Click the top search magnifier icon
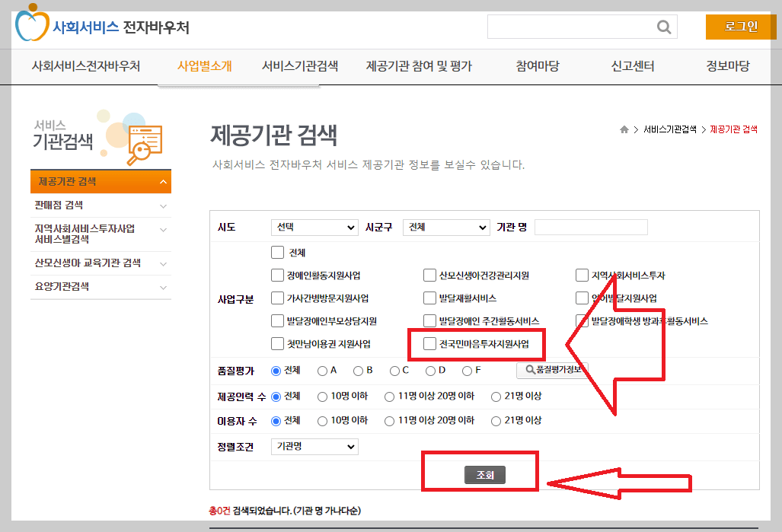Screen dimensions: 782x532 (662, 26)
